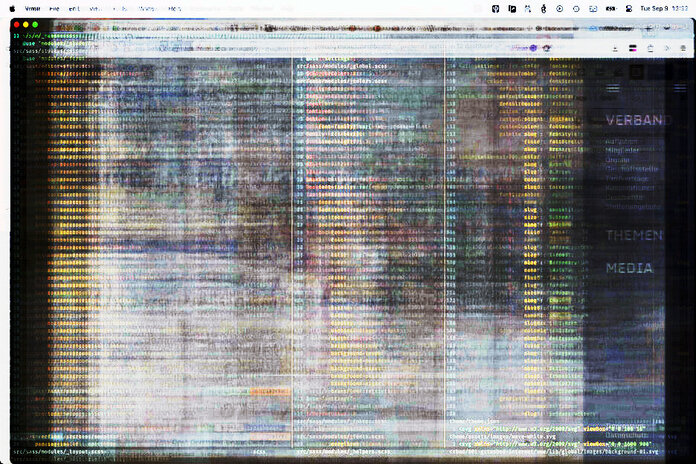Viewport: 696px width, 464px height.
Task: Click the rightmost browser toolbar icon
Action: [x=683, y=47]
